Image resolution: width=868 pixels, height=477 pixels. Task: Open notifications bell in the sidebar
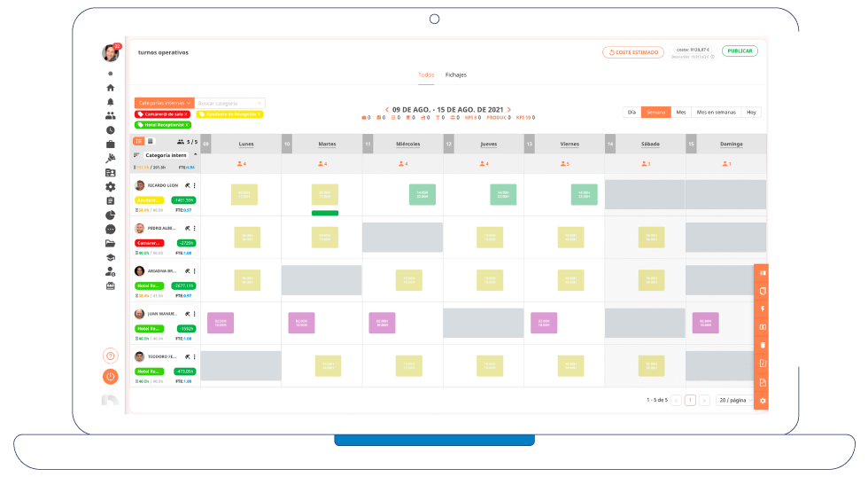tap(111, 102)
